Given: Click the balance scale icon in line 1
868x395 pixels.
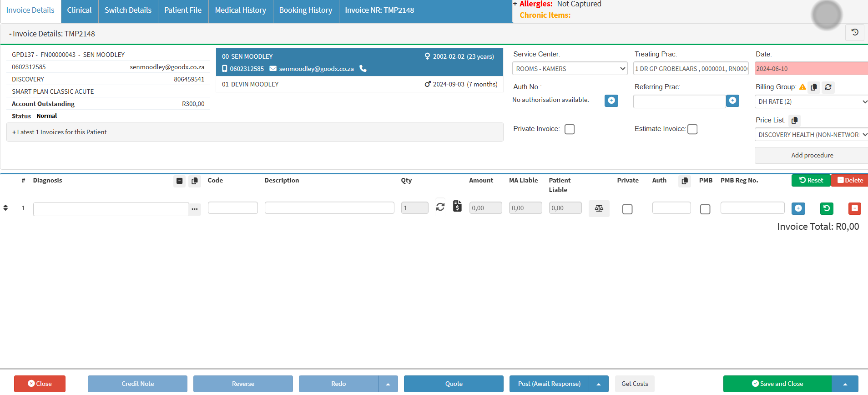Looking at the screenshot, I should pos(599,208).
